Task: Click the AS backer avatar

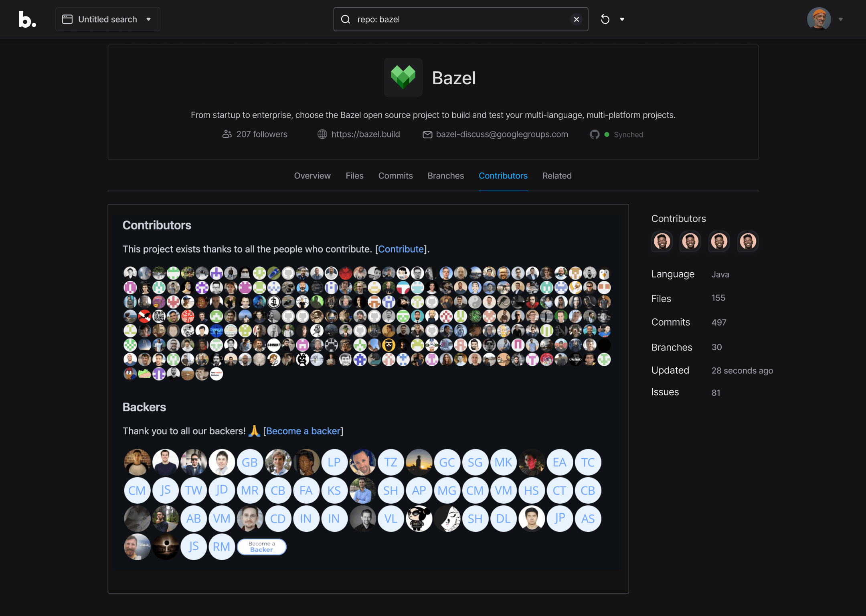Action: point(588,519)
